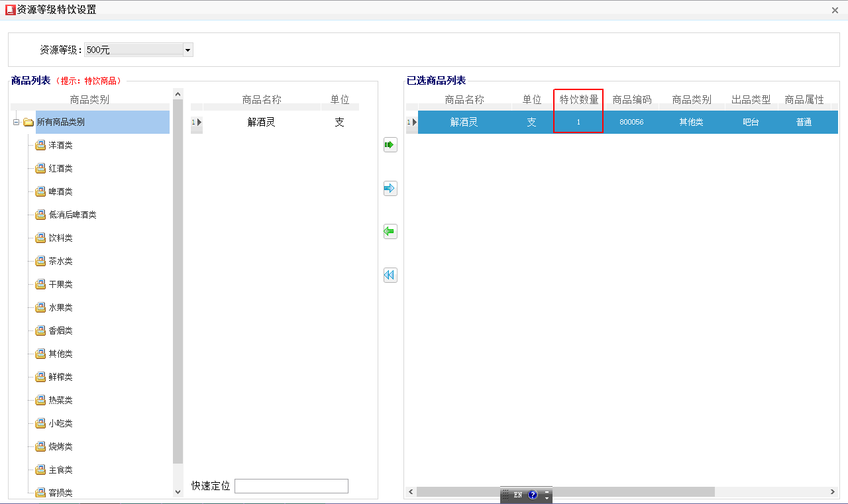Select the 主食类 category icon
This screenshot has height=504, width=848.
tap(40, 470)
